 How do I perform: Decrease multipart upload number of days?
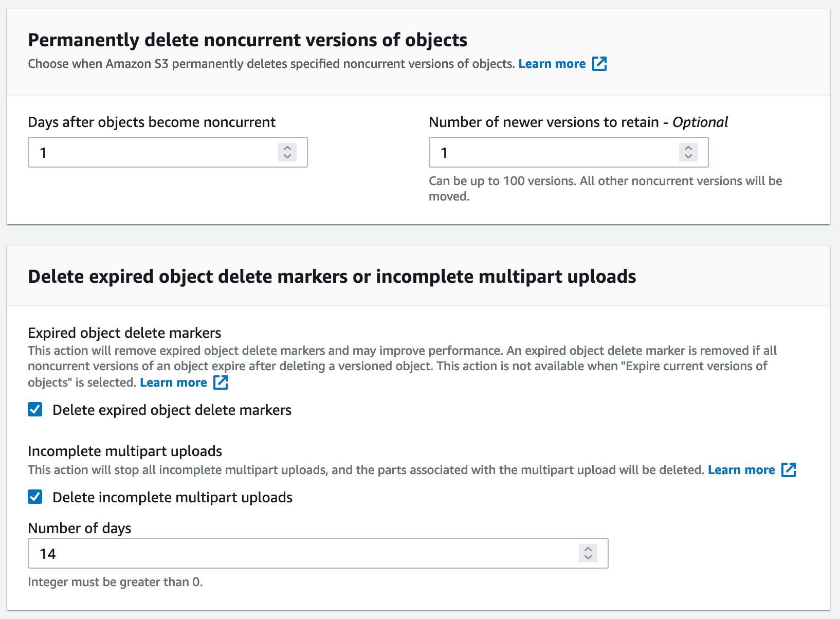(588, 557)
